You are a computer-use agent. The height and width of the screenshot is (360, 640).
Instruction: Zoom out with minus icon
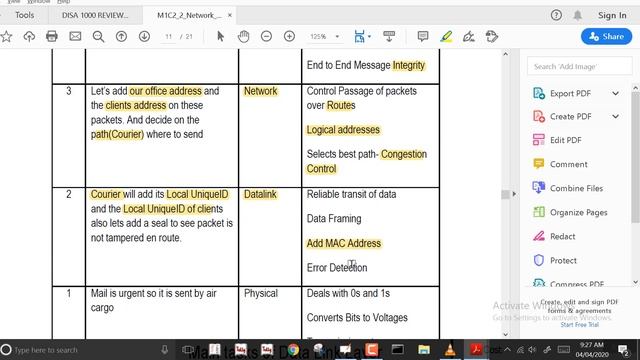(266, 36)
